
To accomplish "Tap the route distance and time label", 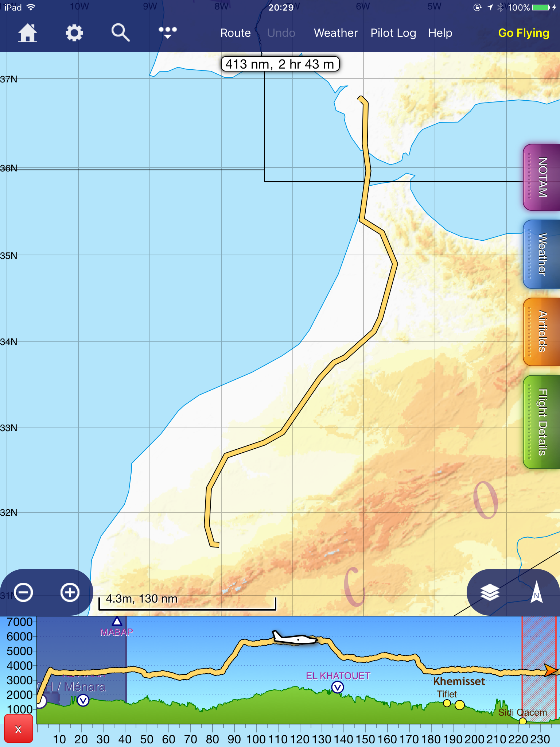I will pos(280,64).
